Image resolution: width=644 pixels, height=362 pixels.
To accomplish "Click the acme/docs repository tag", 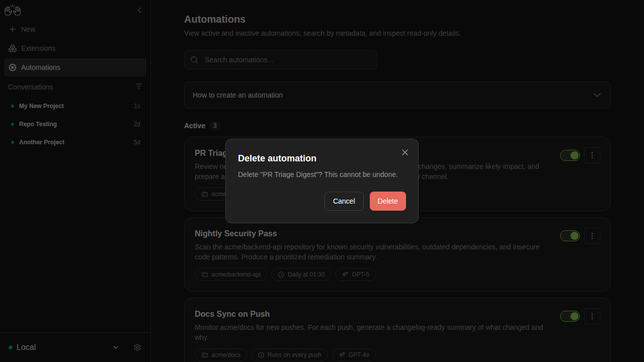I will pos(221,355).
